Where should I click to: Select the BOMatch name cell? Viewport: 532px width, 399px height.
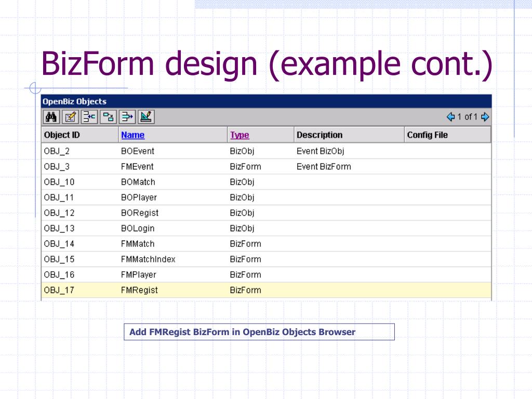click(x=138, y=182)
